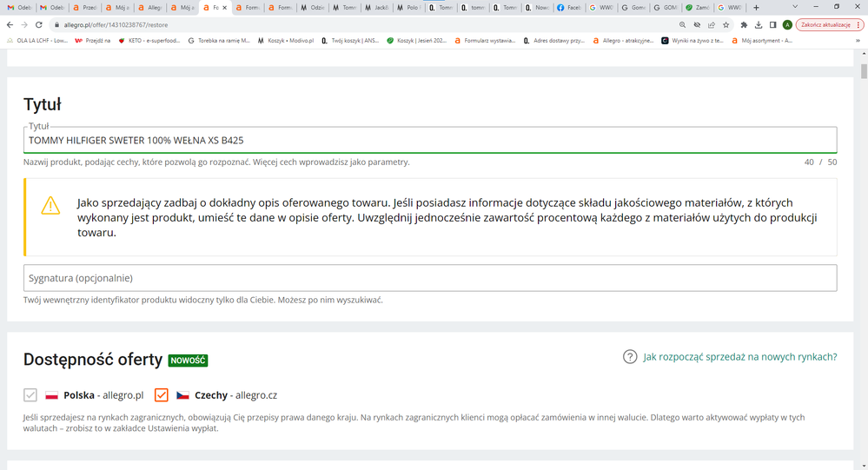Viewport: 868px width, 470px height.
Task: Open OLA LA LCHF bookmark
Action: pos(37,41)
